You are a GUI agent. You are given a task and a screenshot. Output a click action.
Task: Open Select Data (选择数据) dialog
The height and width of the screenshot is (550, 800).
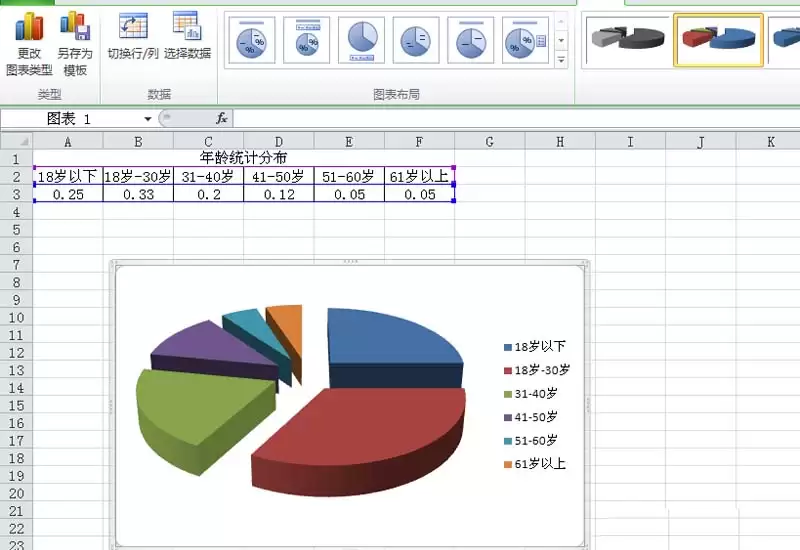187,26
